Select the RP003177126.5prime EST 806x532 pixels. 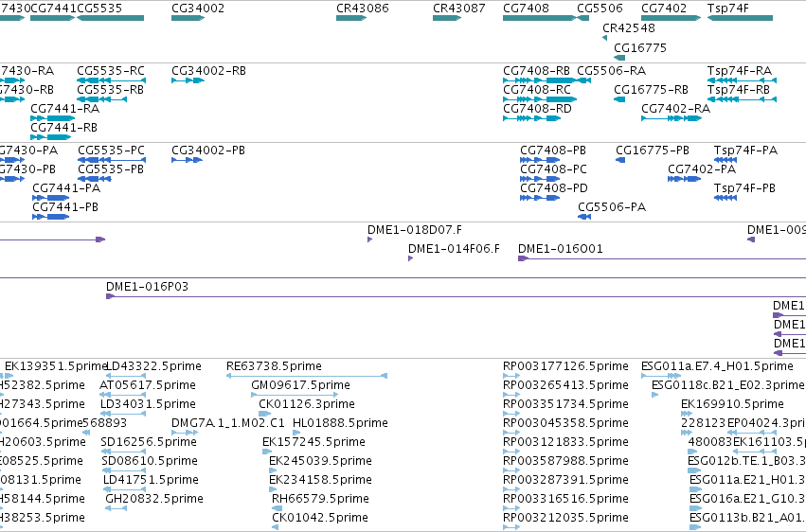click(x=511, y=376)
